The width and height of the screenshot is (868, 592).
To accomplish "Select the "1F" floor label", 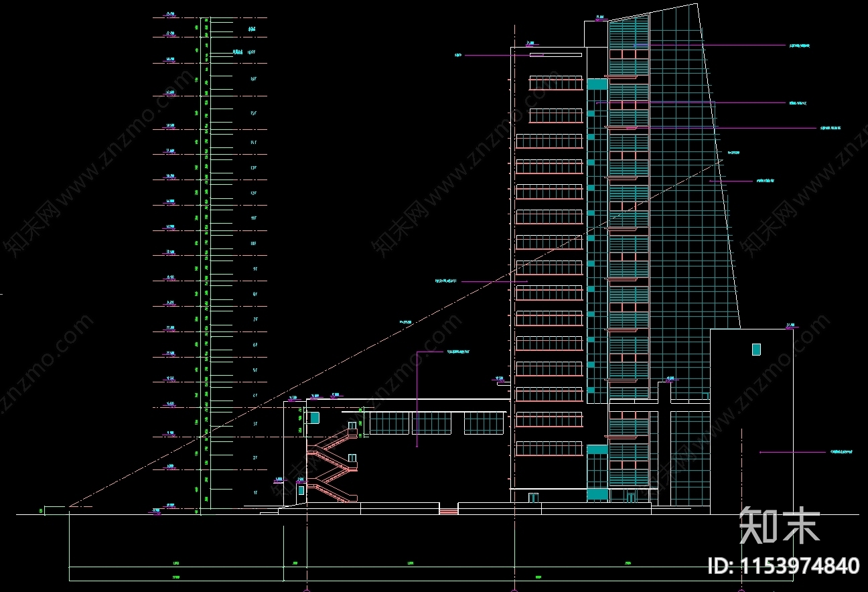I will pyautogui.click(x=255, y=492).
